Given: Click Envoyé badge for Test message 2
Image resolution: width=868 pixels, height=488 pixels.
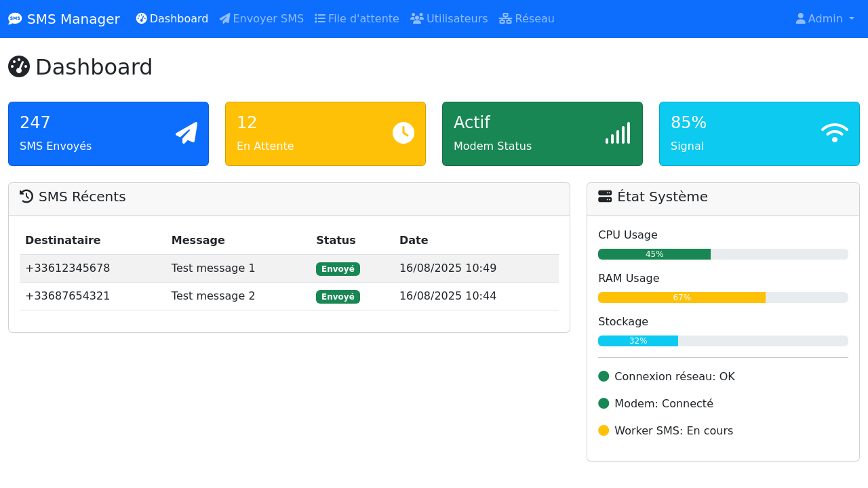Looking at the screenshot, I should coord(338,297).
